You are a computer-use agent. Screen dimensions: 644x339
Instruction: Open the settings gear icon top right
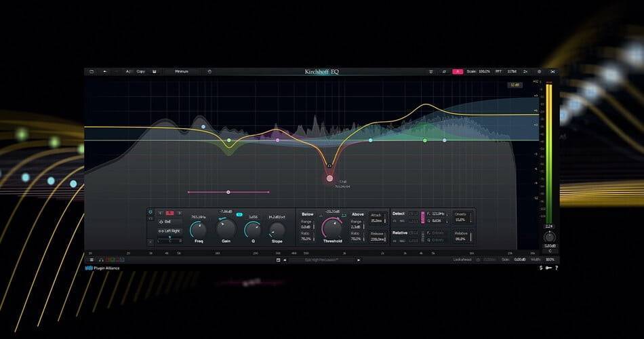click(540, 71)
